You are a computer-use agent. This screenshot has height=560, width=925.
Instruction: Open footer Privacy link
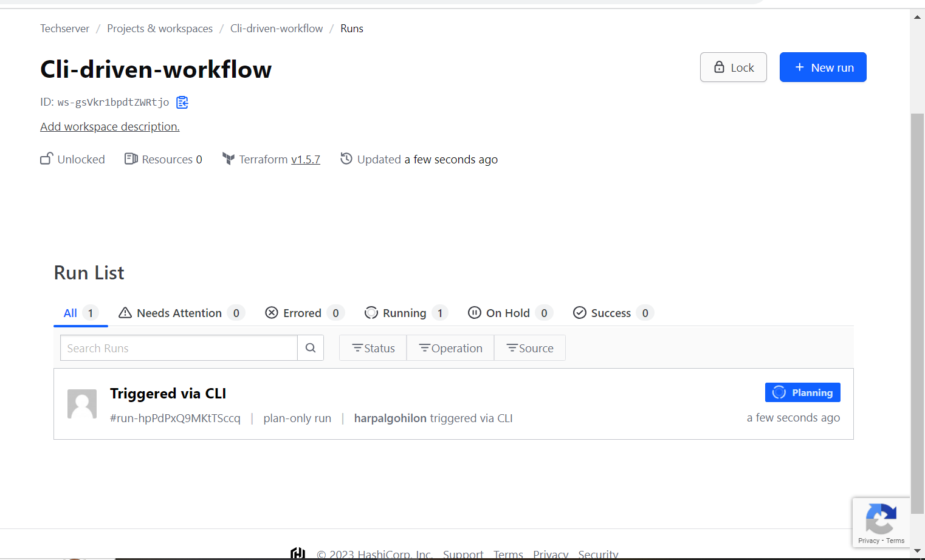tap(551, 554)
